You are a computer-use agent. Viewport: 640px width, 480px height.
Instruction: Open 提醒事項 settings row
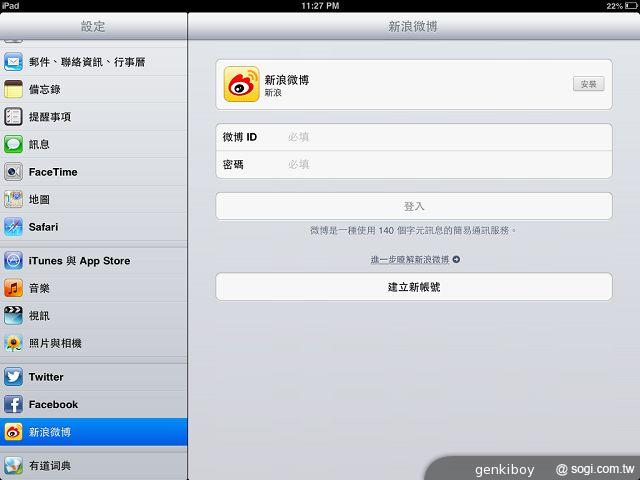pyautogui.click(x=93, y=117)
